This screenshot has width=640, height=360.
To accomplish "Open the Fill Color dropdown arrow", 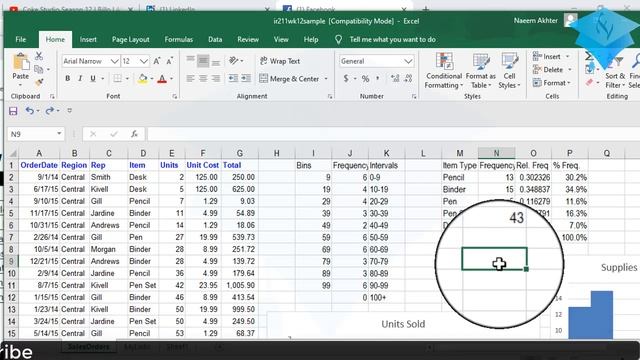I will point(151,78).
